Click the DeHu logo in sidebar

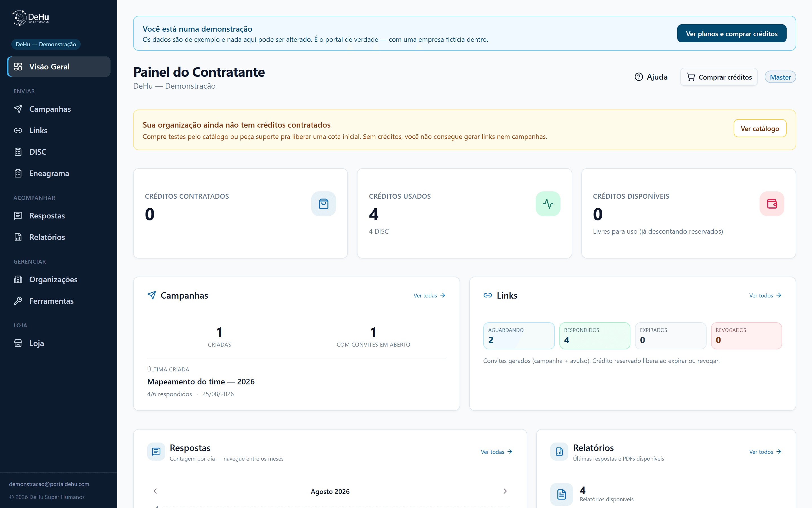coord(31,18)
